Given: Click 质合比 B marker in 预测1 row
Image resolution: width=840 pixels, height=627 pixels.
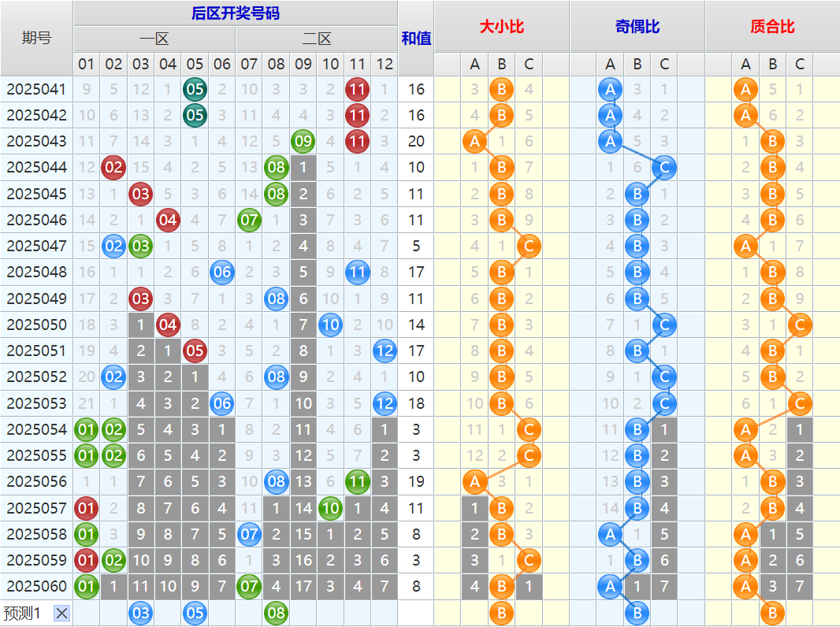Looking at the screenshot, I should tap(772, 613).
